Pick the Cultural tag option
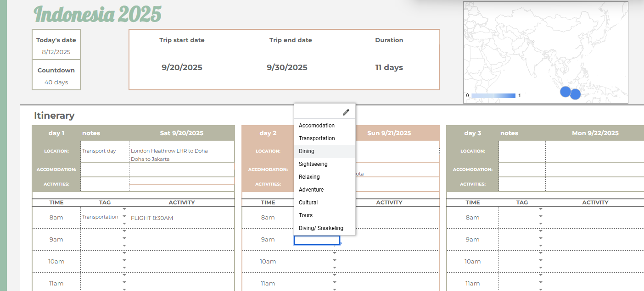 [x=308, y=203]
